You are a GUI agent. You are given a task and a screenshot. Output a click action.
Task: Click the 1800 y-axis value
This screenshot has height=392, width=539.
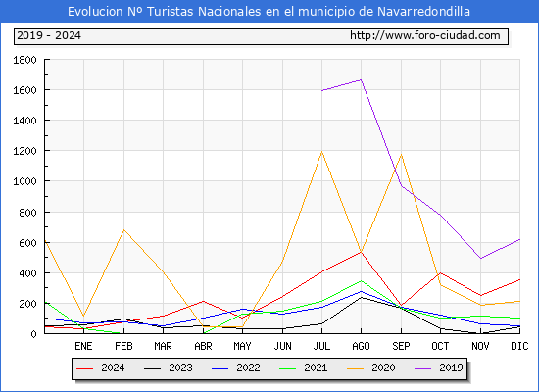[24, 60]
